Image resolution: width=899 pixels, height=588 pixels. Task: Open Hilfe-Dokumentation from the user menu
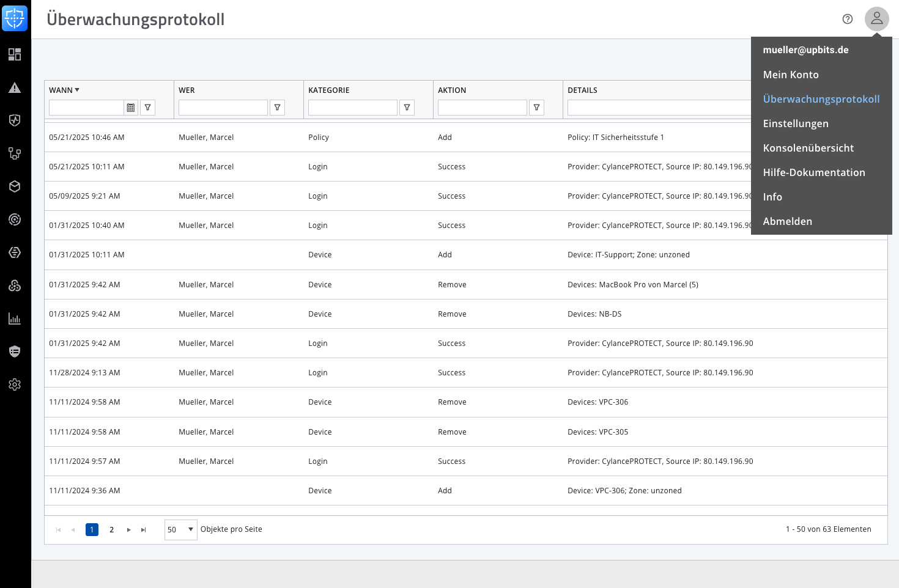(814, 172)
